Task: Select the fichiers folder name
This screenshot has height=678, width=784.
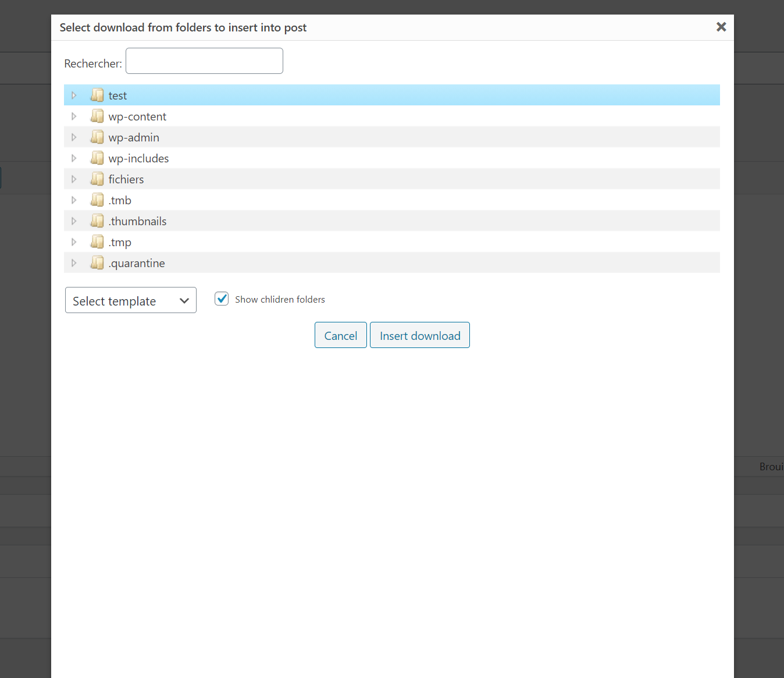Action: point(126,179)
